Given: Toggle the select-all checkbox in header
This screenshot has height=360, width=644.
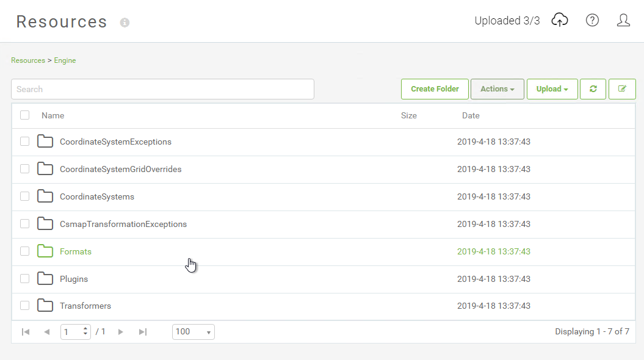Looking at the screenshot, I should (24, 115).
